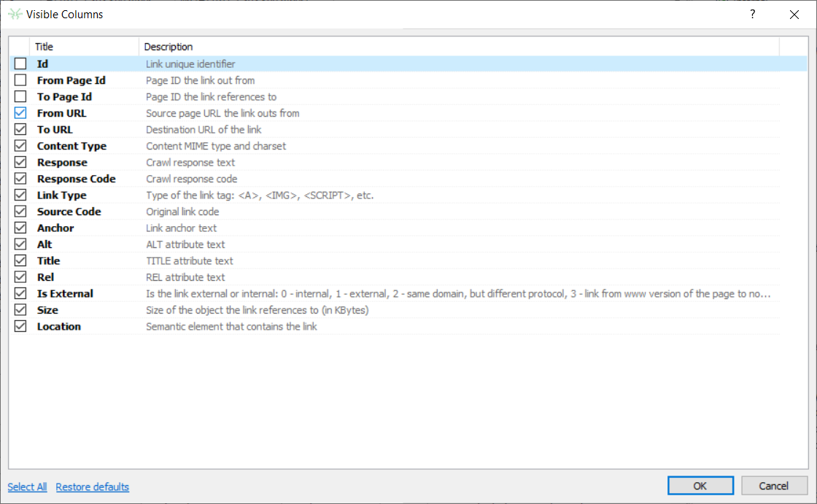Hide the Source Code column
This screenshot has width=817, height=504.
[x=20, y=212]
